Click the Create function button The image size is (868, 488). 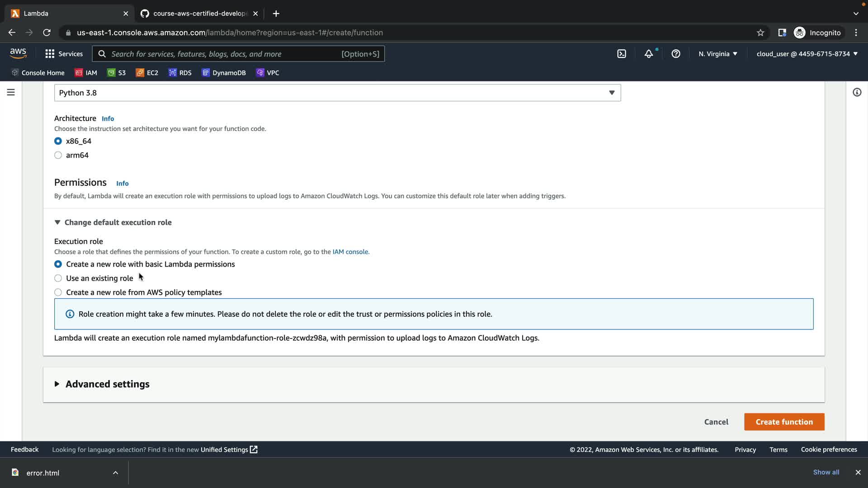pos(784,422)
